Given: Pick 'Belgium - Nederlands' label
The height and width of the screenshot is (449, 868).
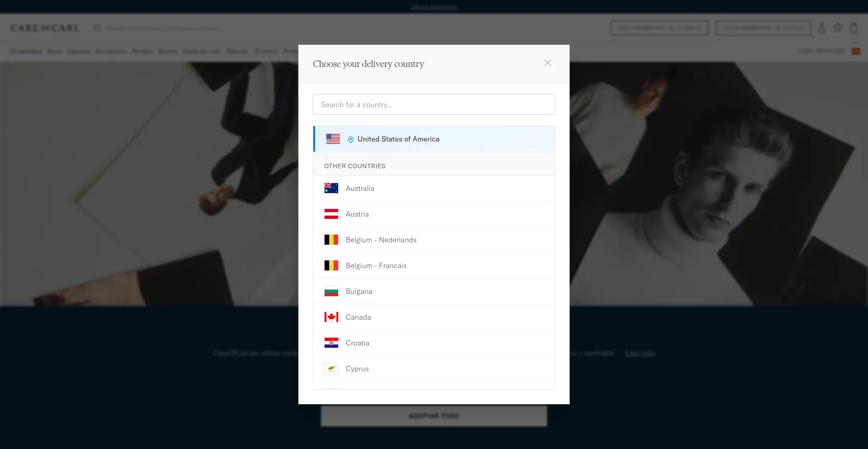Looking at the screenshot, I should [381, 240].
